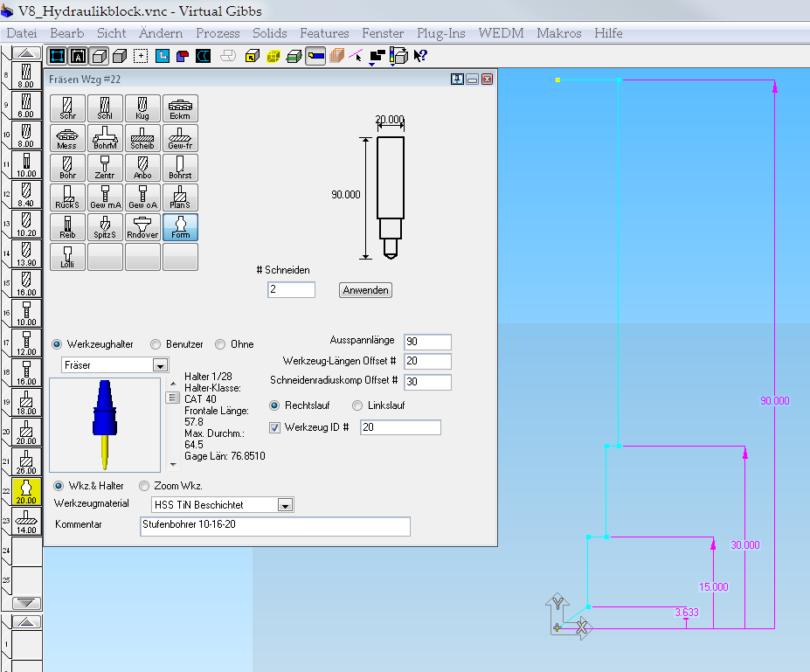The image size is (810, 672).
Task: Select the SpitzS countersink tool type
Action: (x=106, y=227)
